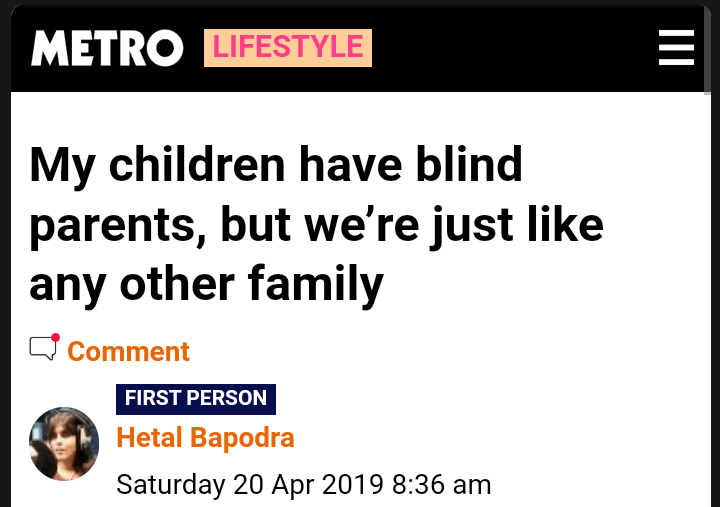
Task: Click the headline's middle line "parents, but we're just like"
Action: point(316,225)
